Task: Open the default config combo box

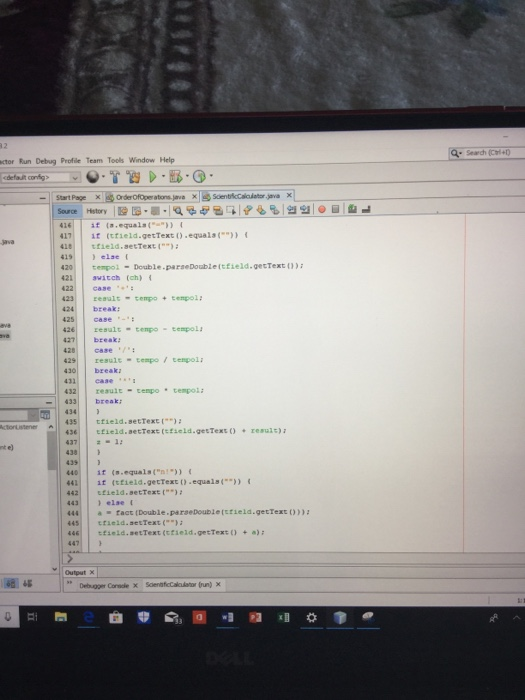Action: click(x=40, y=177)
